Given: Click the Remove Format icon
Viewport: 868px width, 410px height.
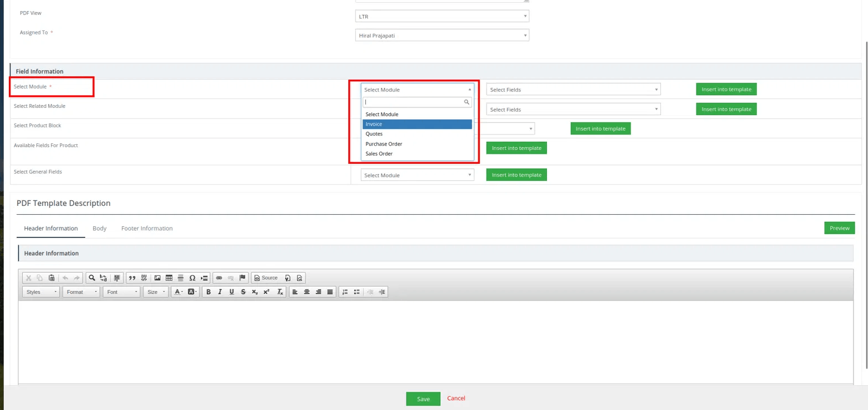Looking at the screenshot, I should click(x=280, y=292).
